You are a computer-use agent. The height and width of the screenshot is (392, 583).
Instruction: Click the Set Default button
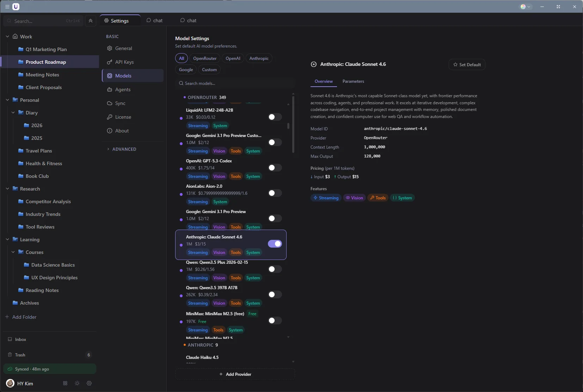point(467,64)
